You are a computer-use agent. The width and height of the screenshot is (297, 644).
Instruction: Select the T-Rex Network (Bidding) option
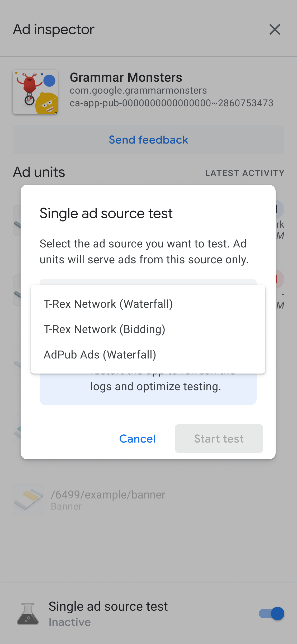105,329
